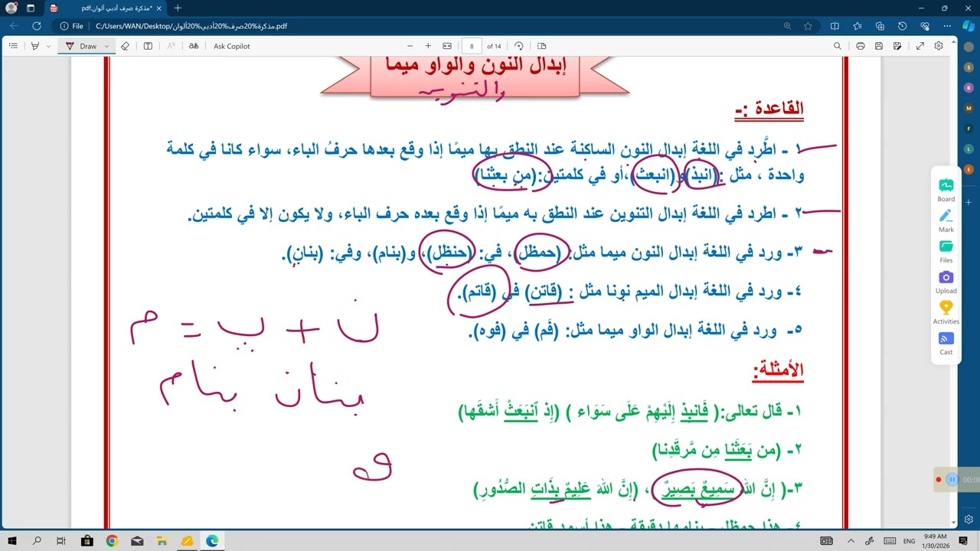980x551 pixels.
Task: Open Microsoft Edge from the taskbar
Action: [x=212, y=540]
